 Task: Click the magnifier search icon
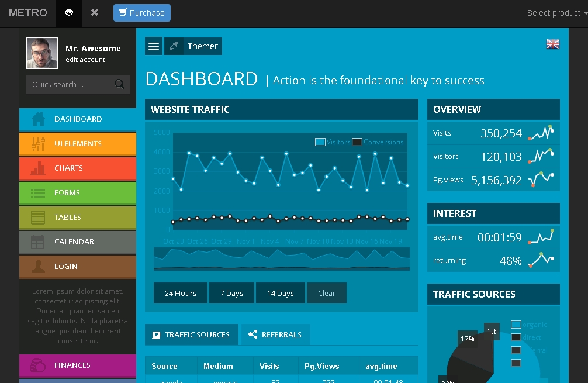click(119, 84)
